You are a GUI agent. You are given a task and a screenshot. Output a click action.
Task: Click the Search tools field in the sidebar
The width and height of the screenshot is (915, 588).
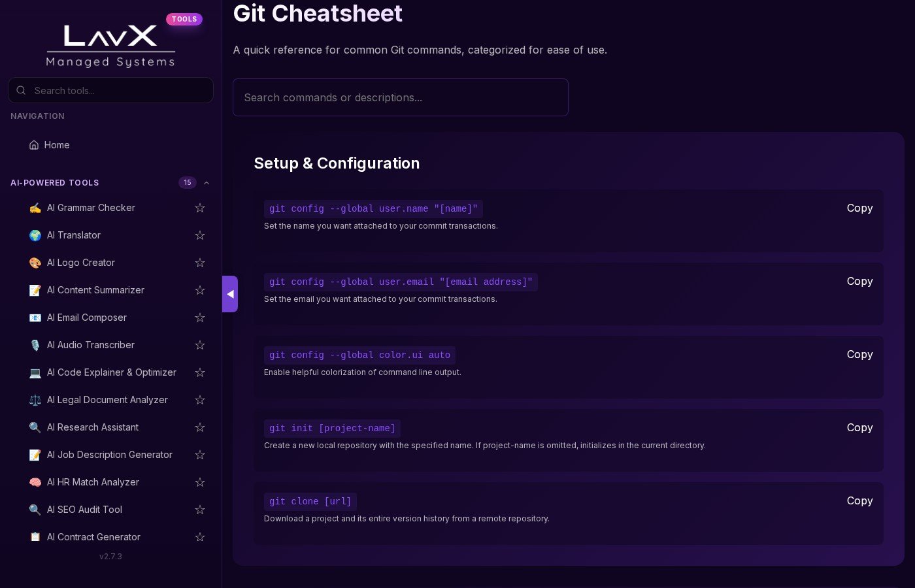point(118,91)
